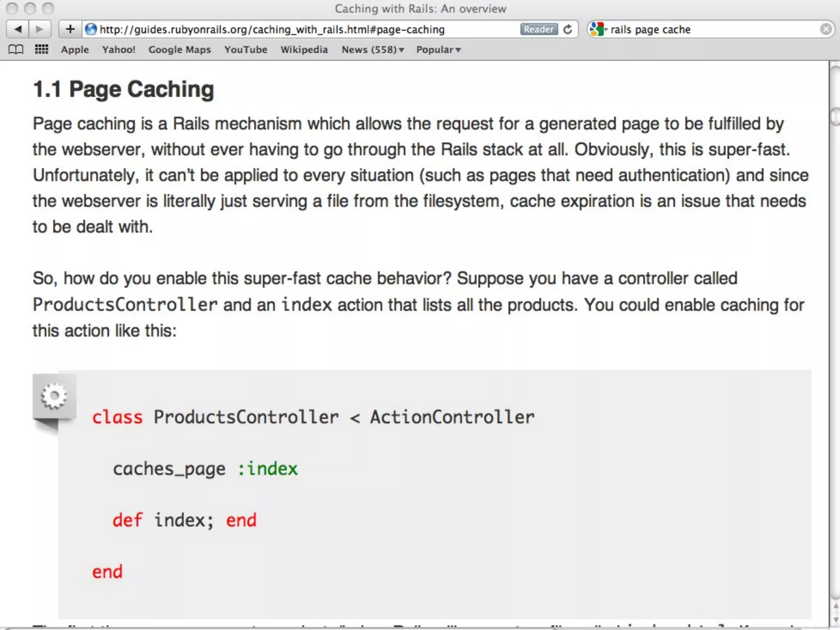Clear the search field with X icon

coord(826,29)
